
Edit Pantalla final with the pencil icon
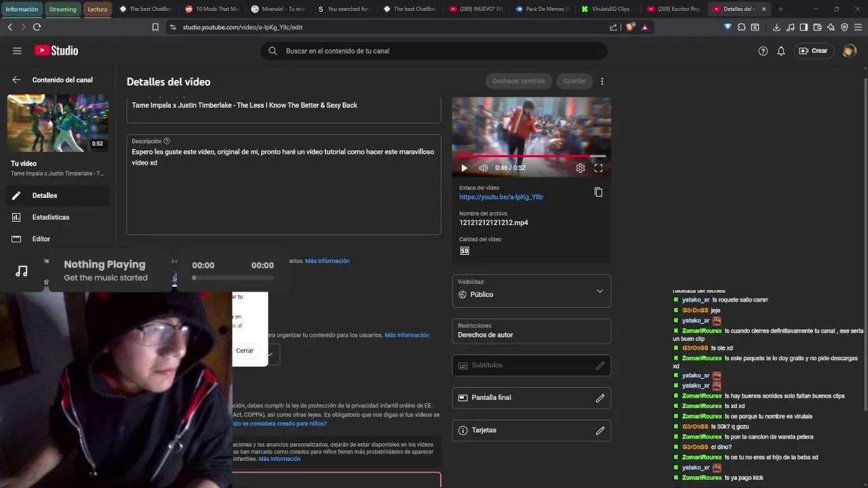click(600, 398)
